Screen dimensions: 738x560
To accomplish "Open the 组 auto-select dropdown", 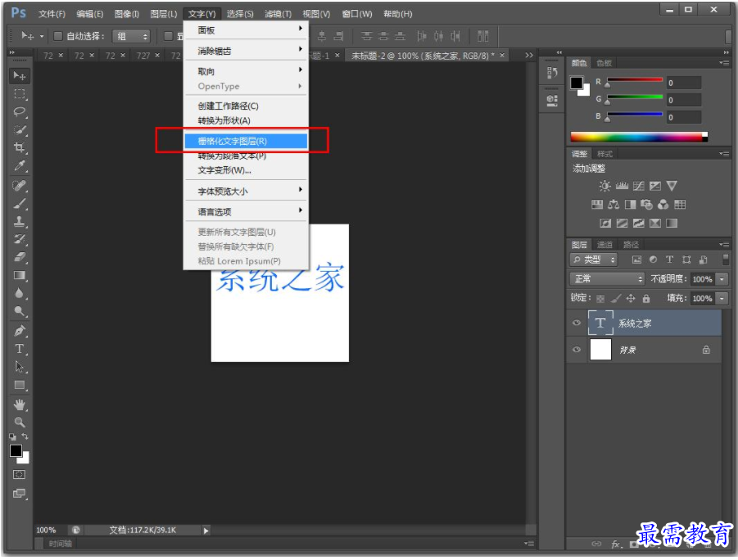I will coord(131,36).
